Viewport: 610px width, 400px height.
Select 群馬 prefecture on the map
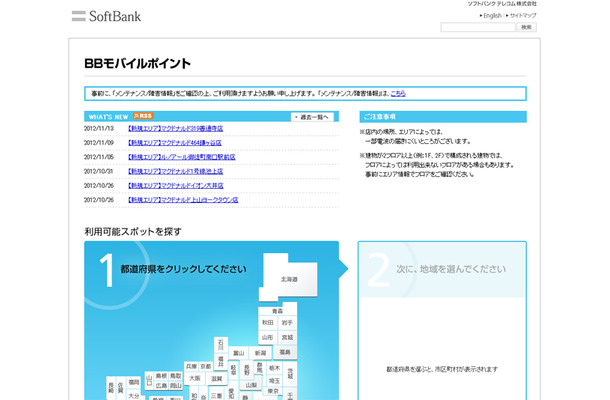[x=259, y=367]
